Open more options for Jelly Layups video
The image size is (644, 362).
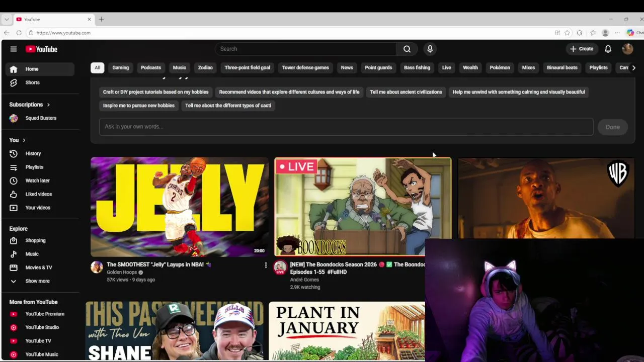click(x=266, y=265)
